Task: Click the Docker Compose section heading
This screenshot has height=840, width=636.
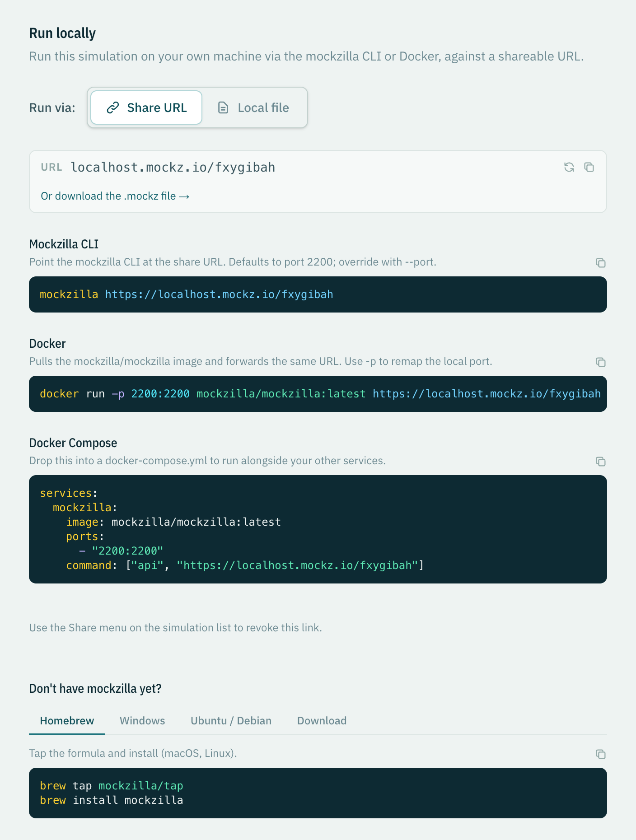Action: click(73, 443)
